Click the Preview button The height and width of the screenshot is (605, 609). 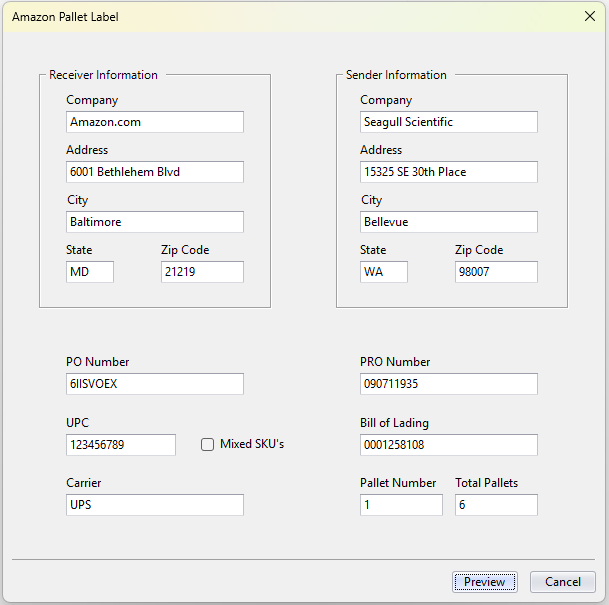pos(484,582)
